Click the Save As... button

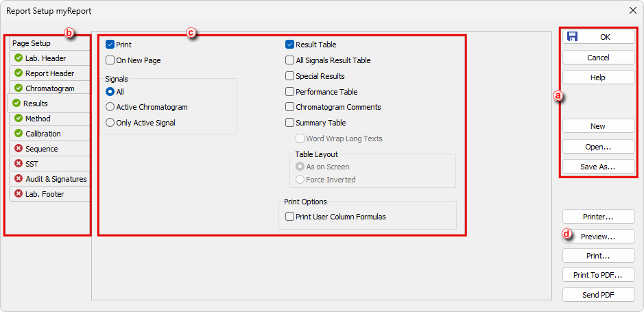pyautogui.click(x=599, y=167)
